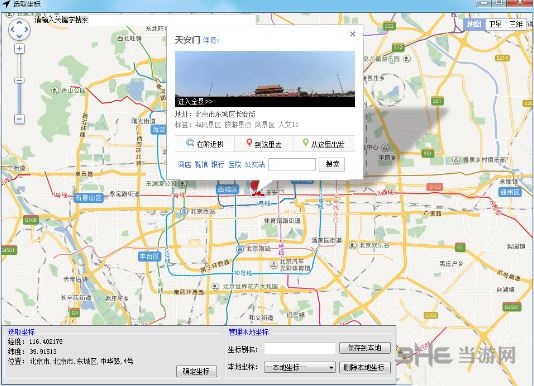Click the 确定坐标 confirm coordinates button
Image resolution: width=534 pixels, height=386 pixels.
[197, 371]
